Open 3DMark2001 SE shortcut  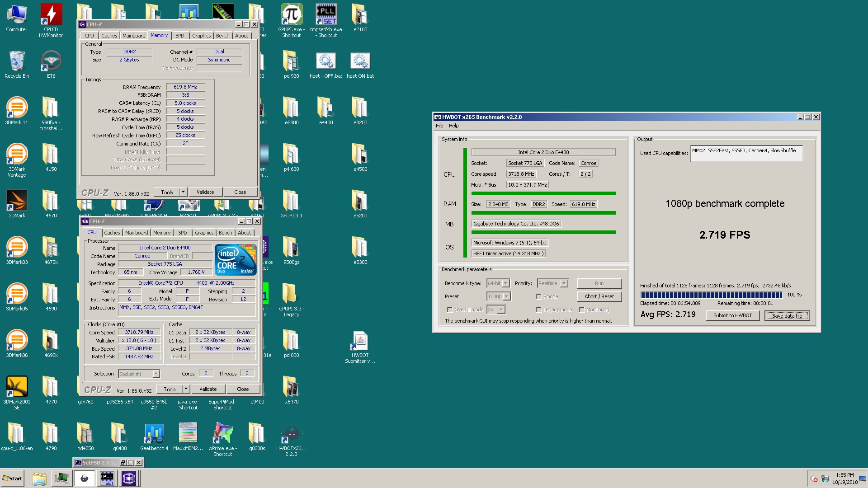[x=17, y=393]
